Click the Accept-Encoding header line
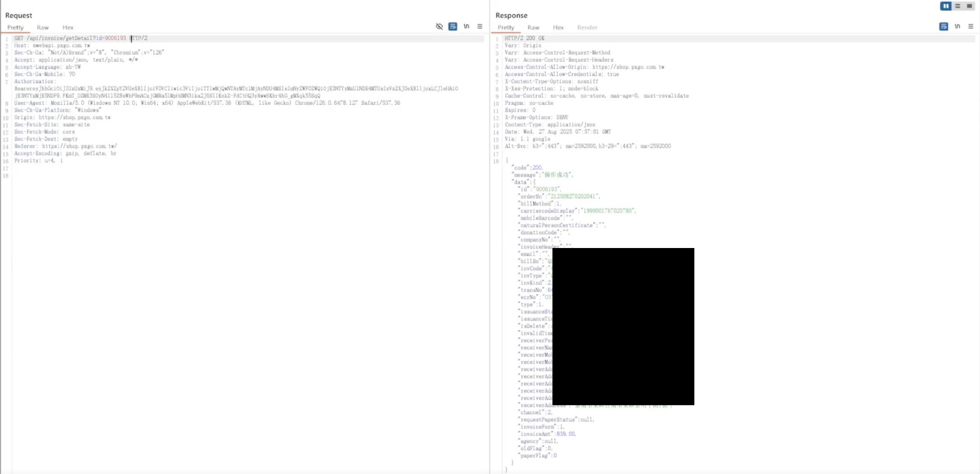 (x=65, y=153)
